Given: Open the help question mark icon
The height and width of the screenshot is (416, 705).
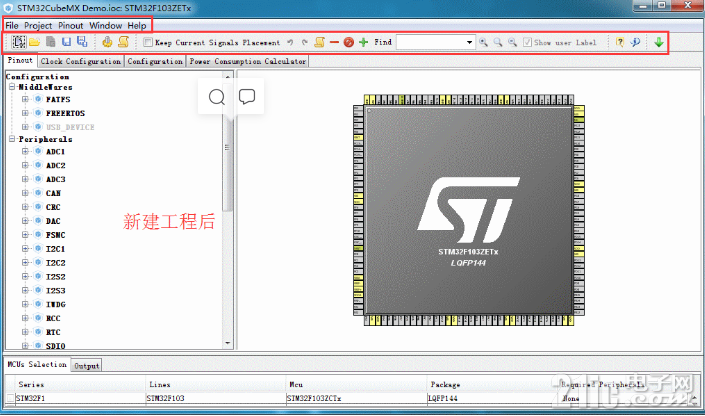Looking at the screenshot, I should [x=620, y=42].
